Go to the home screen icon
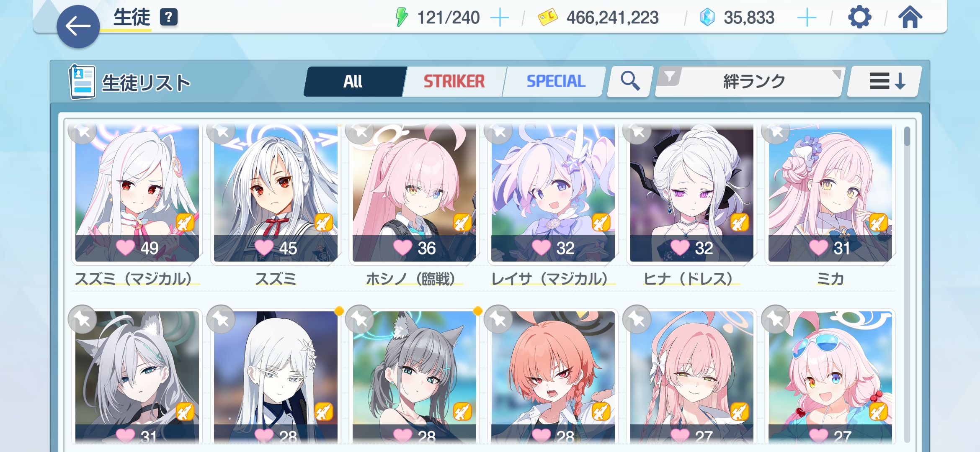Screen dimensions: 980x452 910,18
